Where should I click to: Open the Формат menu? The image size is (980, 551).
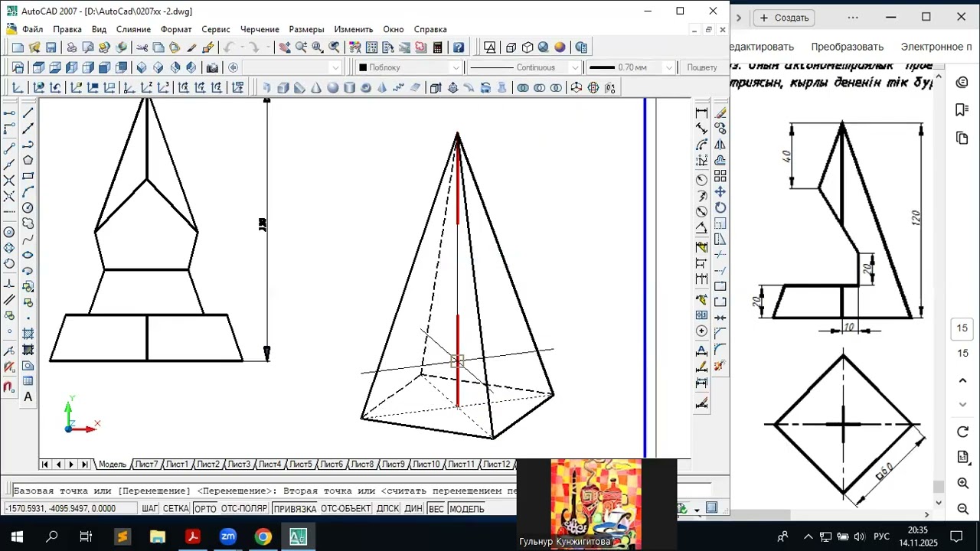click(x=176, y=29)
